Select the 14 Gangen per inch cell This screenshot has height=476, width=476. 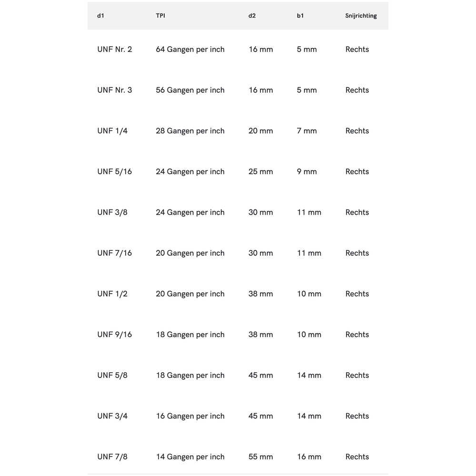[x=190, y=457]
